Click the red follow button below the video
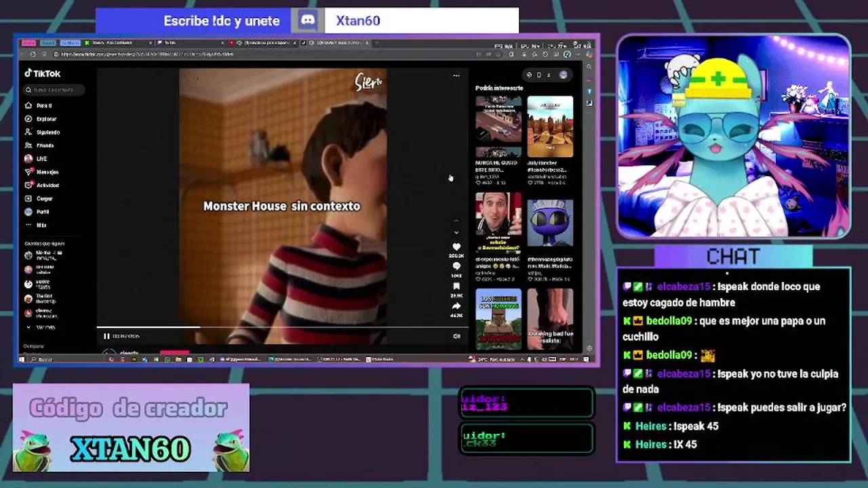This screenshot has height=488, width=868. pos(174,352)
